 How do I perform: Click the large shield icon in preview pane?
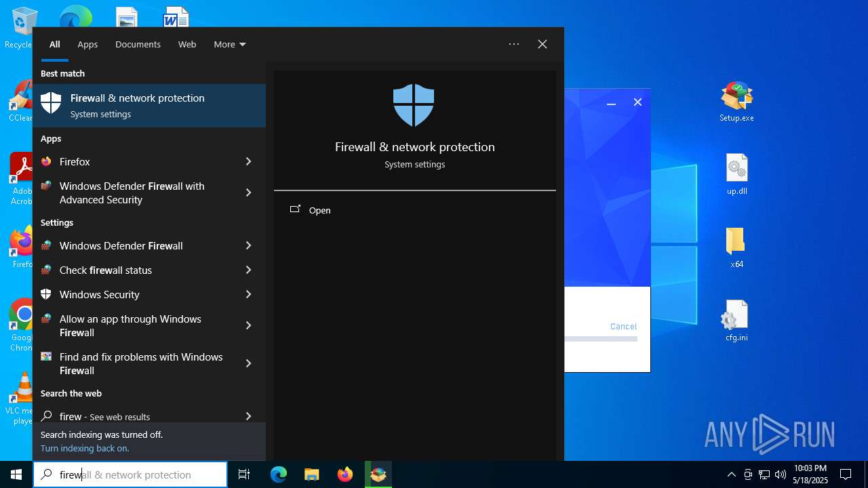(414, 105)
